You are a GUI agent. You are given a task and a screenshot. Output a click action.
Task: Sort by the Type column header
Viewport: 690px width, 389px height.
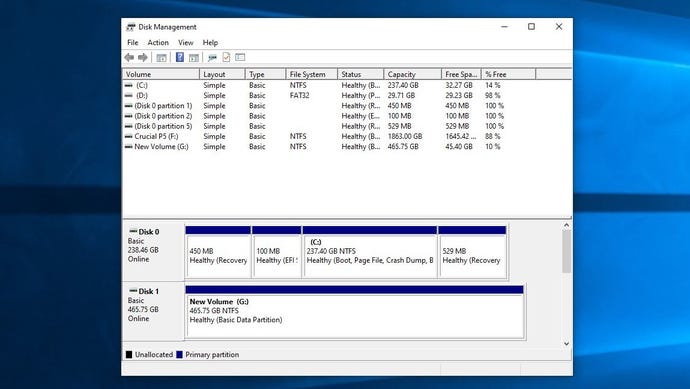click(265, 74)
